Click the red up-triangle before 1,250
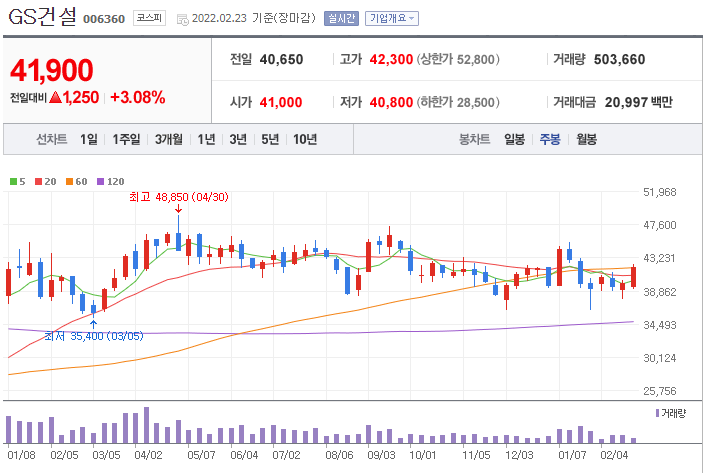703x473 pixels. tap(56, 97)
